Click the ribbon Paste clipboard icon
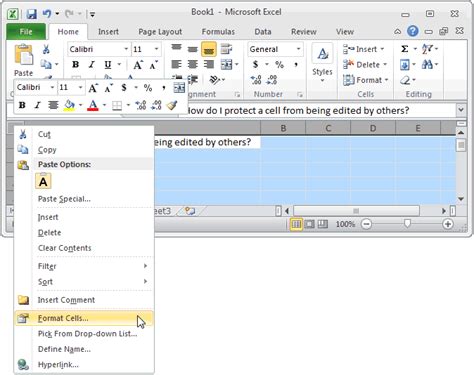 point(23,55)
